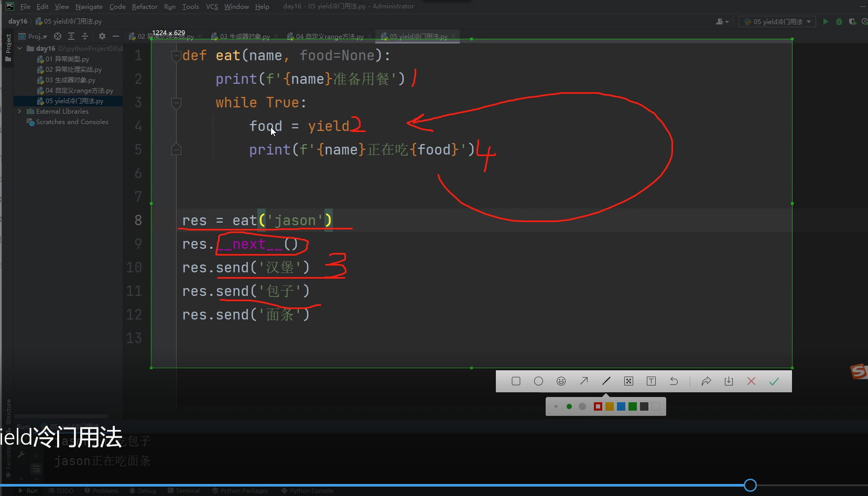Open the Python Console tool window
Image resolution: width=868 pixels, height=496 pixels.
pos(307,491)
